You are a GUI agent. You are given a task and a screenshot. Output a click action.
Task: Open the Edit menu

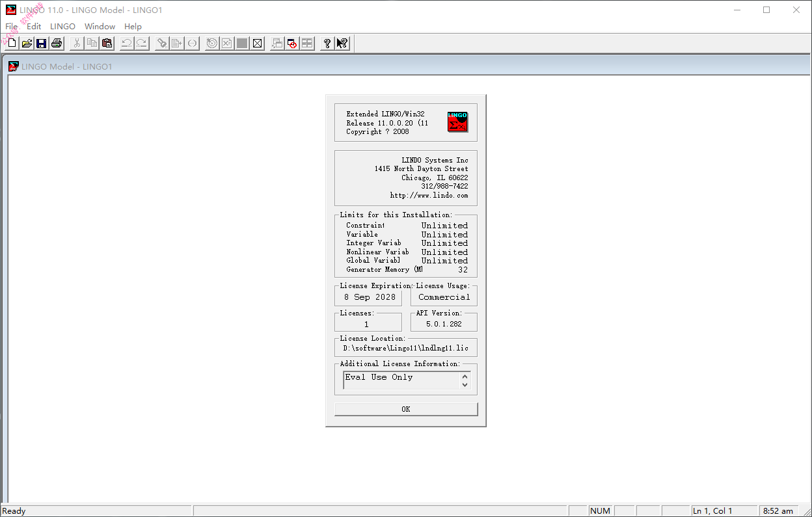(34, 27)
